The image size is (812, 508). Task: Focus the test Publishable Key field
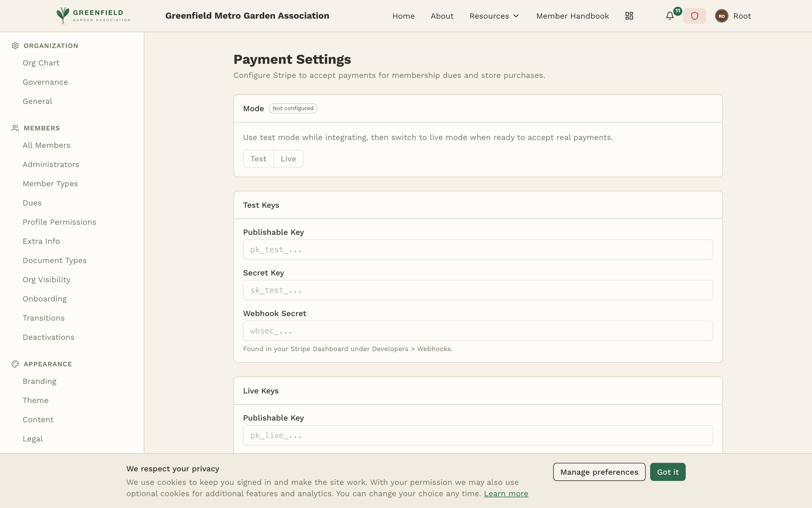point(478,249)
